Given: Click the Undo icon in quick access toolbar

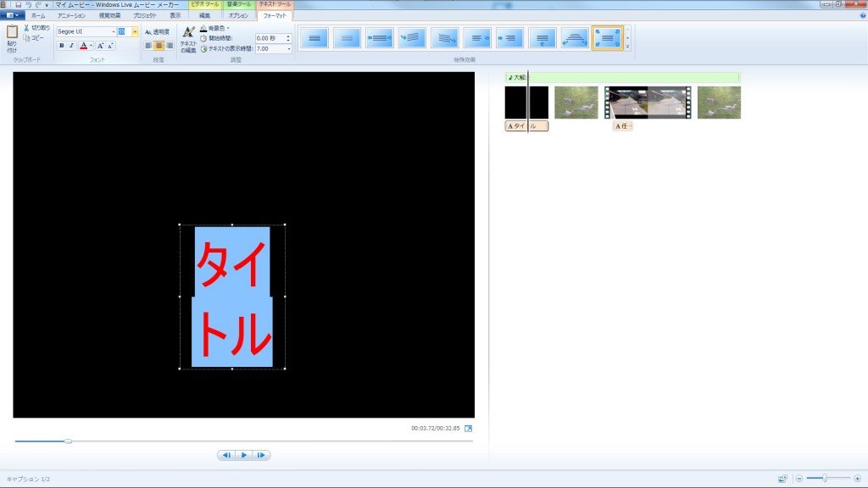Looking at the screenshot, I should (x=28, y=4).
